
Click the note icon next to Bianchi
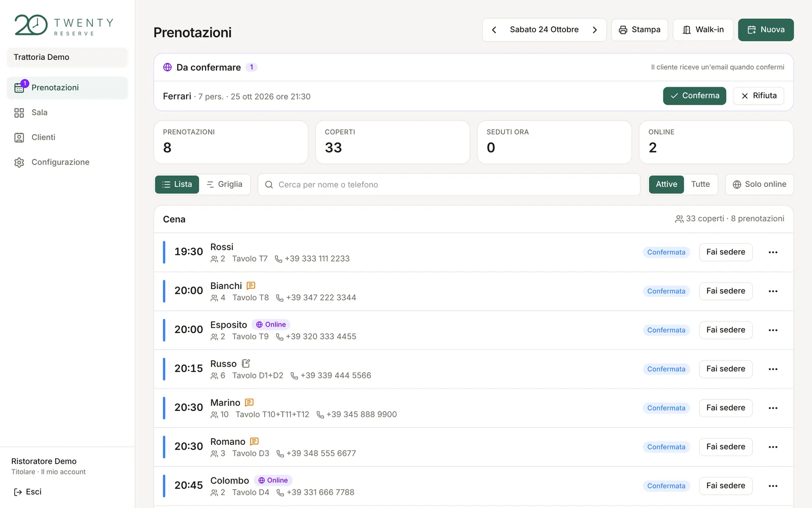pos(251,286)
